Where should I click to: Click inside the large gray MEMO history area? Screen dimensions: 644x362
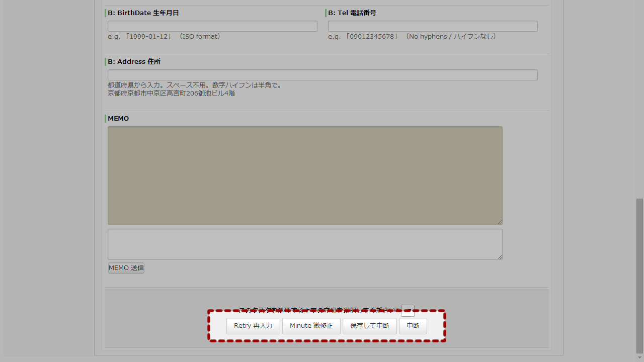[305, 175]
